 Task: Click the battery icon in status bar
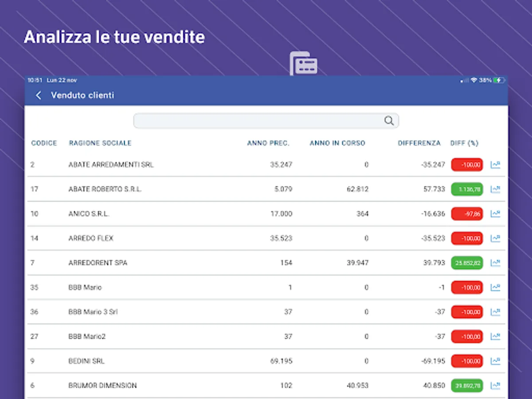click(499, 80)
